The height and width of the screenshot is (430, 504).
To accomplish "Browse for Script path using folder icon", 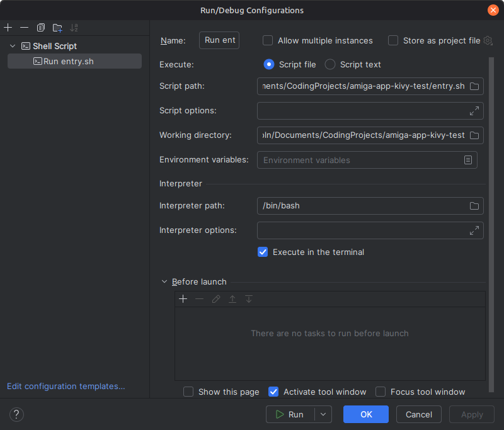I will [474, 86].
